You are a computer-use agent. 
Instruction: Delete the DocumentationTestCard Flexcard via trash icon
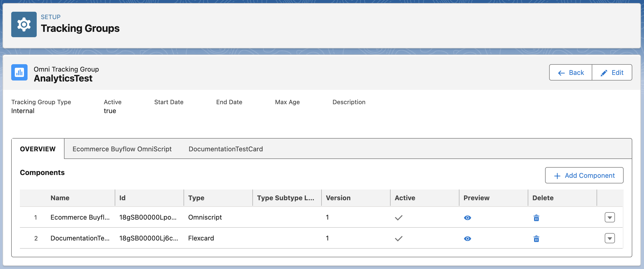click(x=536, y=238)
